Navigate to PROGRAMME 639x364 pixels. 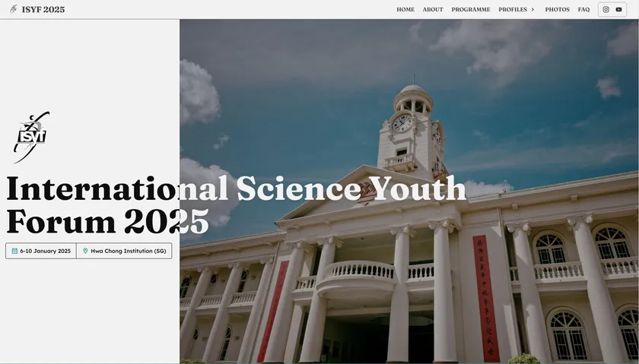(471, 10)
